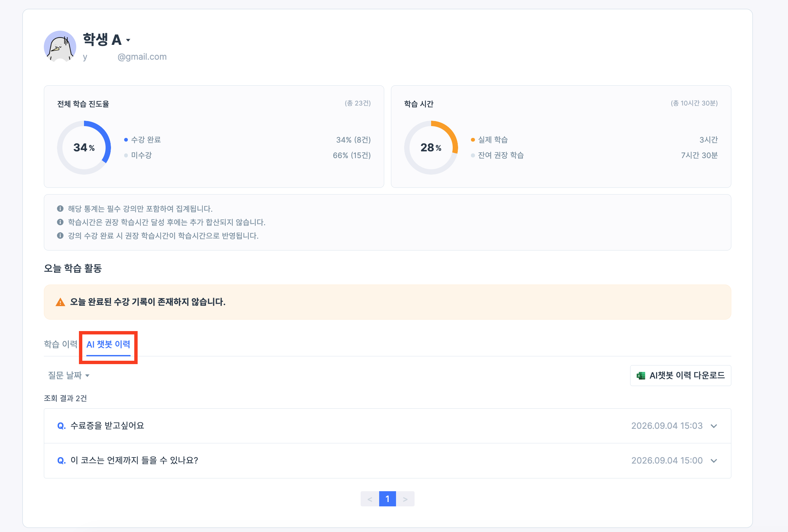
Task: Click the student A profile avatar
Action: (x=60, y=47)
